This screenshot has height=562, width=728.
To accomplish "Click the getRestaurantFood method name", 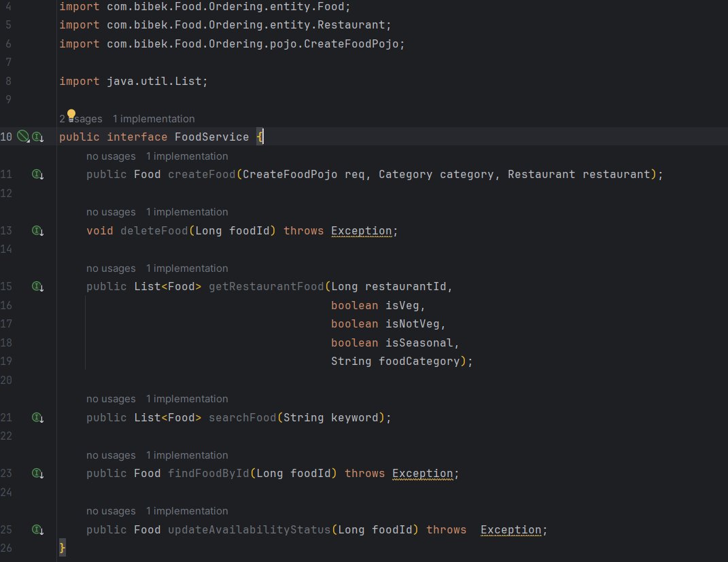I will click(266, 286).
